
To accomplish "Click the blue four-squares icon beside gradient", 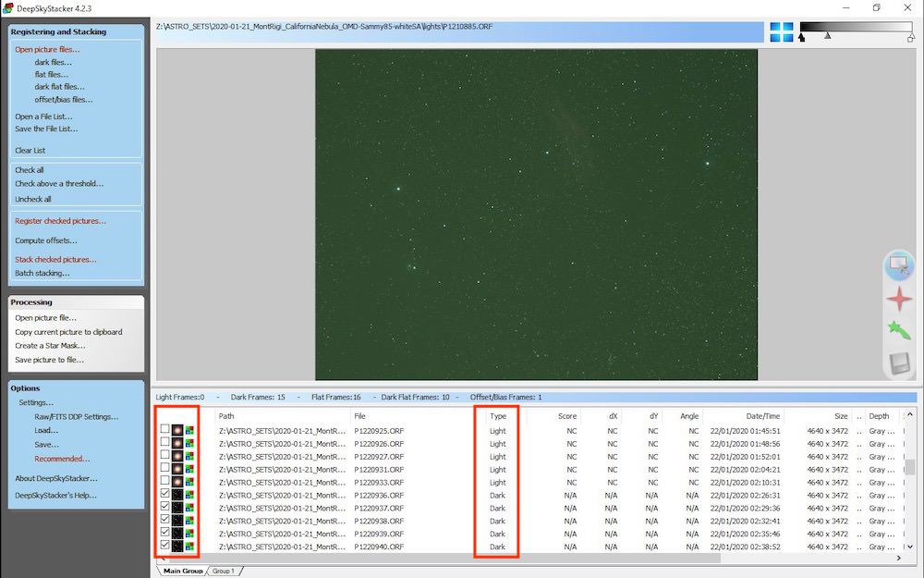I will [782, 31].
